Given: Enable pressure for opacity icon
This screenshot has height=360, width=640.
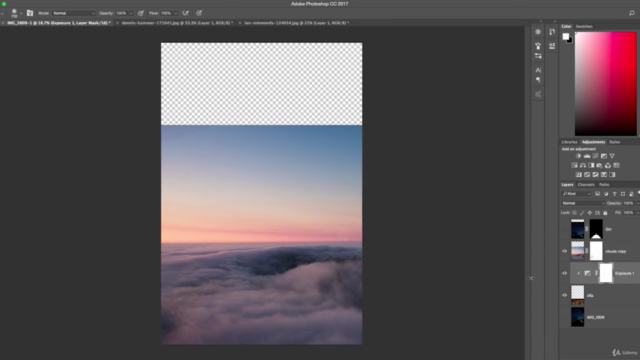Looking at the screenshot, I should [x=141, y=13].
